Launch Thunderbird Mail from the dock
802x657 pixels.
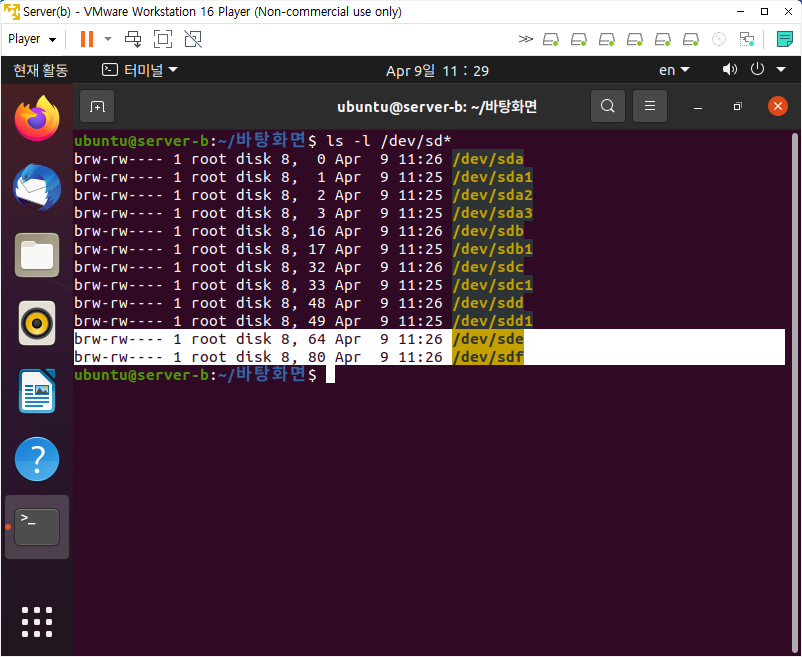tap(37, 187)
